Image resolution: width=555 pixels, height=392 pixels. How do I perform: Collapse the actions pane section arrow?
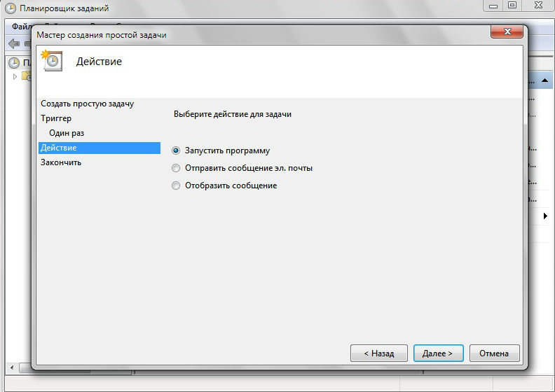pos(544,80)
